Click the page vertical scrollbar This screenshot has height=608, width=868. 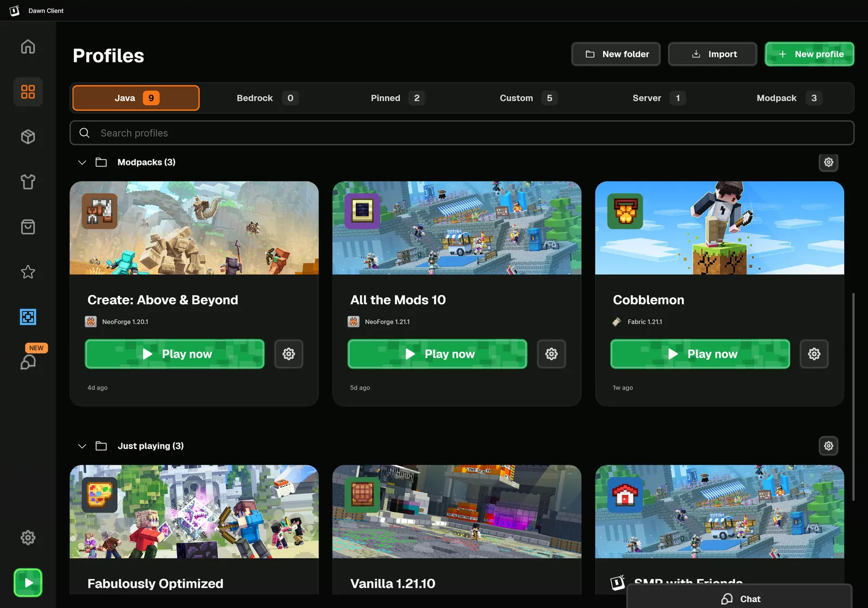[853, 397]
